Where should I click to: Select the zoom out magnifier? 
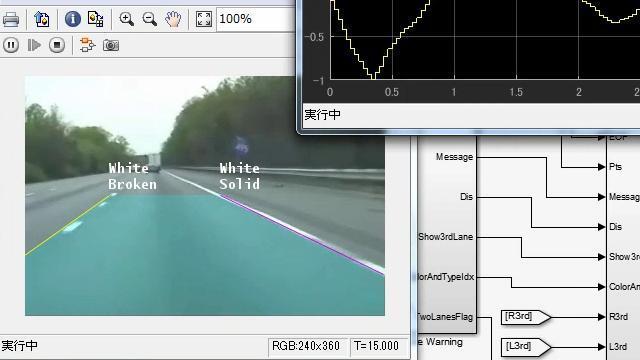pyautogui.click(x=149, y=19)
